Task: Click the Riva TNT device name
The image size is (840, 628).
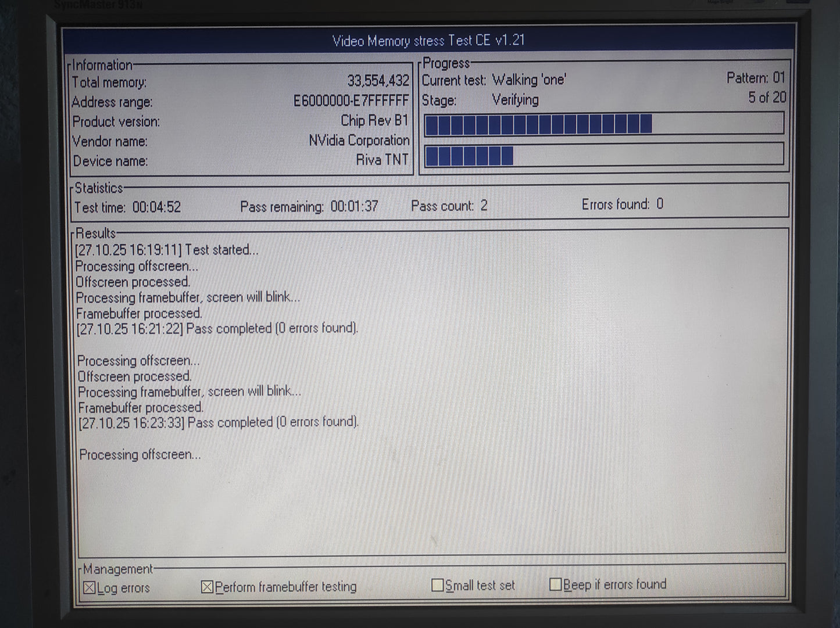Action: click(x=382, y=160)
